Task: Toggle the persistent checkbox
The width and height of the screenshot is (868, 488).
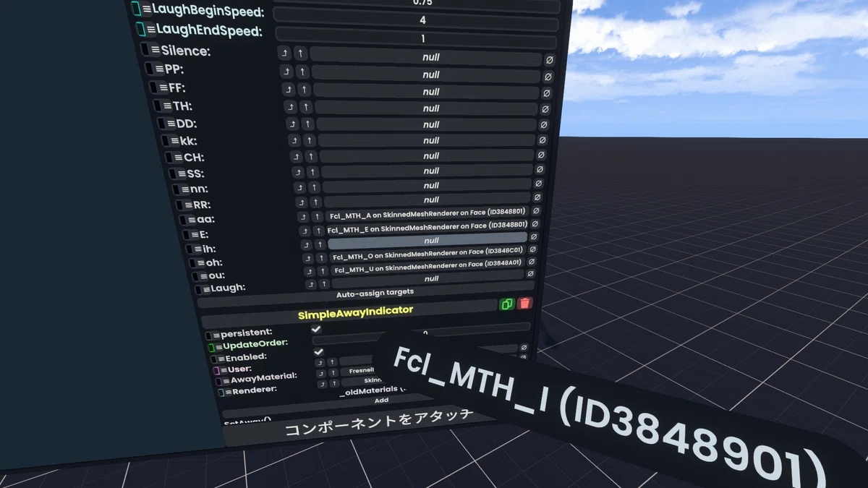Action: tap(316, 329)
